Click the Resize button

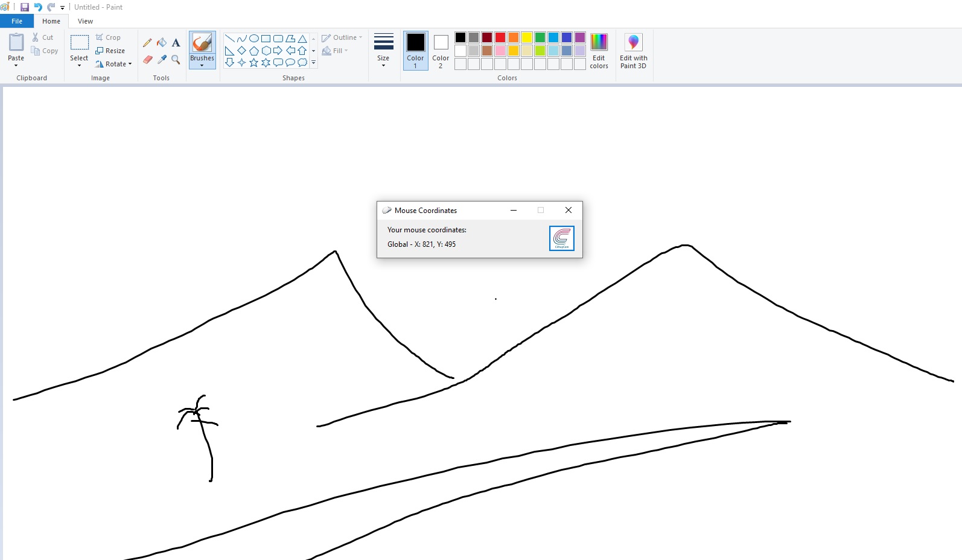110,51
